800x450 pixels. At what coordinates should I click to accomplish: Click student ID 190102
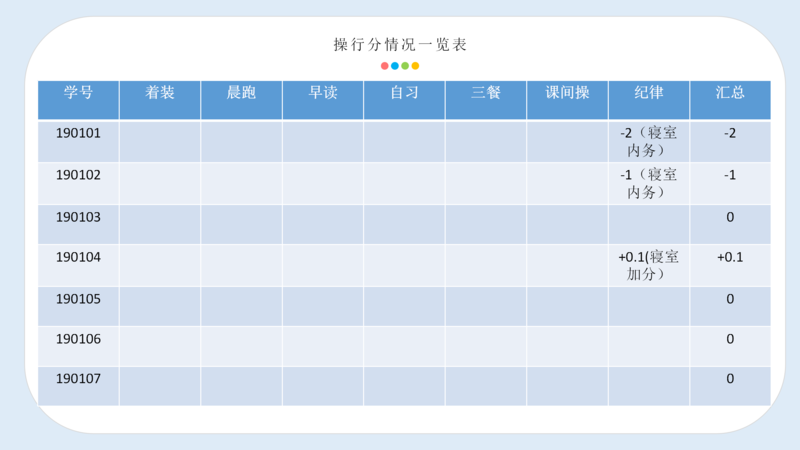[x=78, y=176]
